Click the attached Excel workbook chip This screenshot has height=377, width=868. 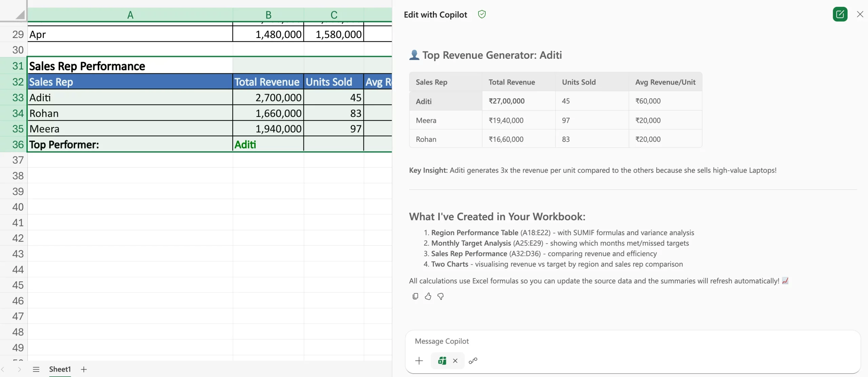442,361
